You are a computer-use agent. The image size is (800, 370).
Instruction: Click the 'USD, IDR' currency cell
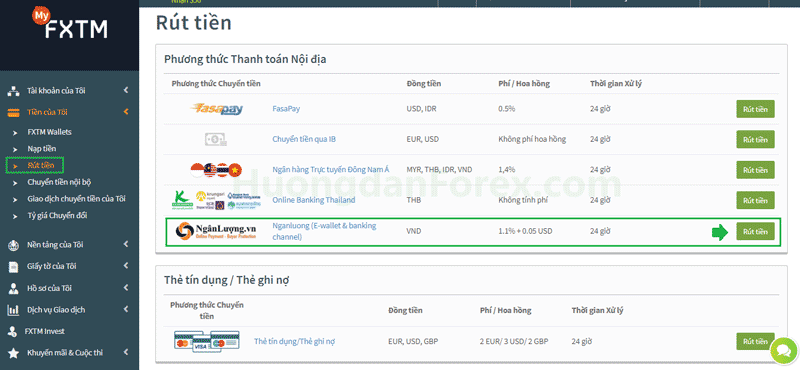(421, 109)
